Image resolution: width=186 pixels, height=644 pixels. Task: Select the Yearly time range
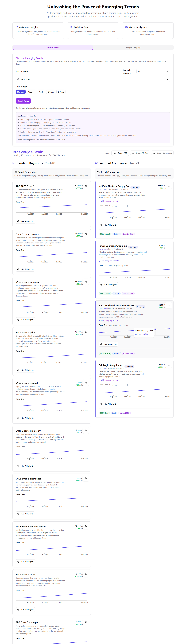pos(41,92)
